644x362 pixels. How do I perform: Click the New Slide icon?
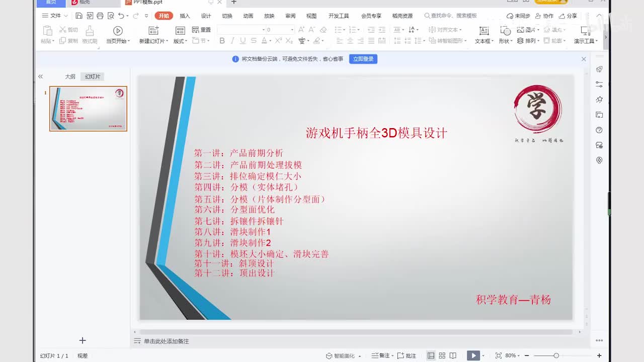click(154, 31)
